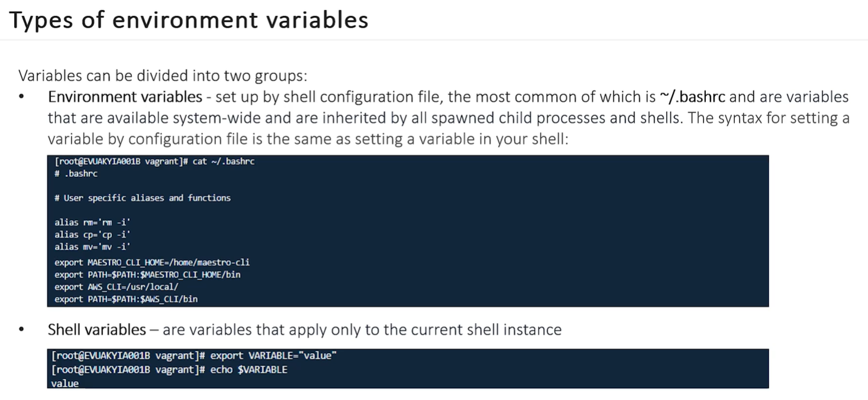The image size is (868, 400).
Task: Click the slide title 'Types of environment variables'
Action: point(189,20)
